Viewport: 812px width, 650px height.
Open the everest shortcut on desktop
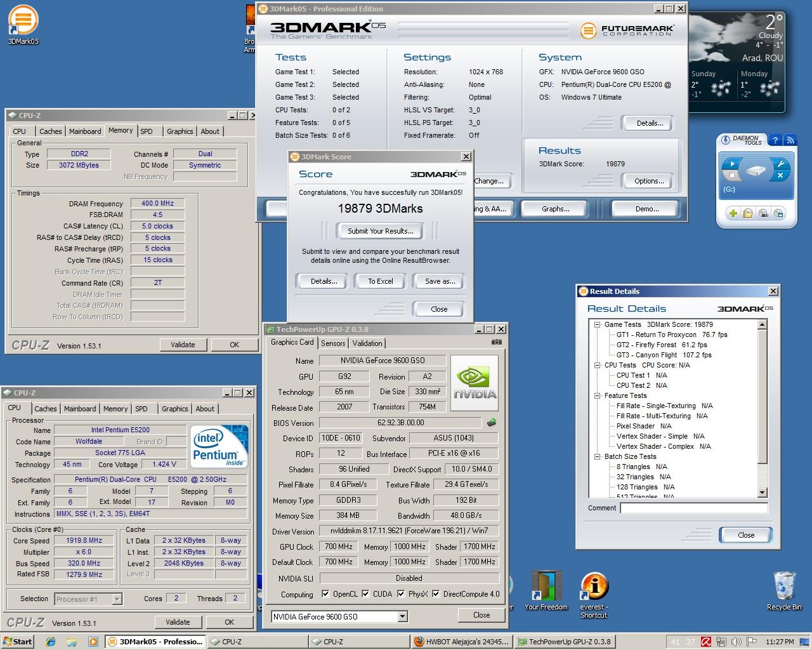point(594,595)
